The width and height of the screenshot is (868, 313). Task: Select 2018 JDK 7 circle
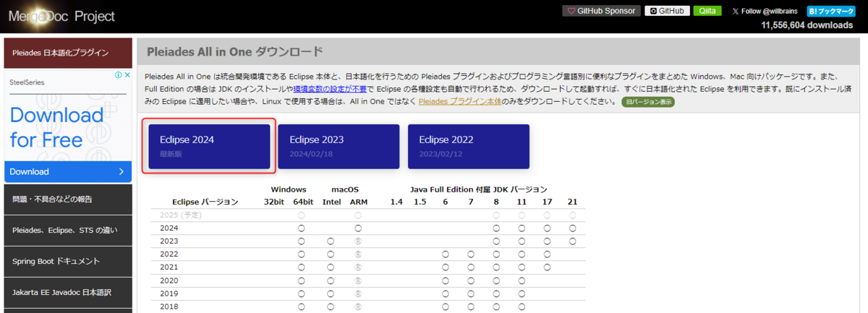click(x=471, y=306)
